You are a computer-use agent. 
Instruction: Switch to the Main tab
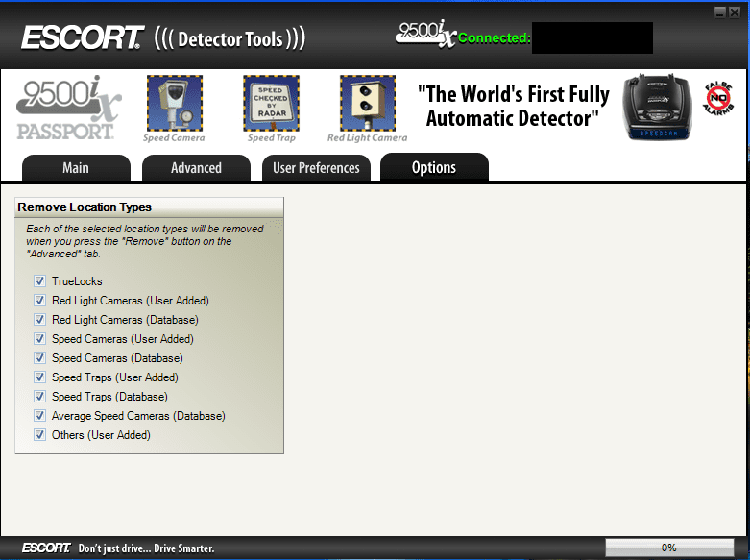76,167
